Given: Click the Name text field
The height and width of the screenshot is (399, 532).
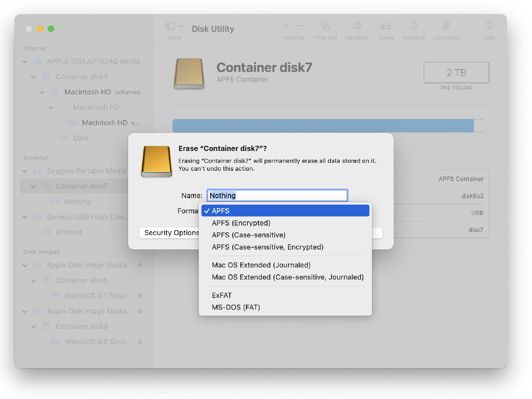Looking at the screenshot, I should pos(277,196).
